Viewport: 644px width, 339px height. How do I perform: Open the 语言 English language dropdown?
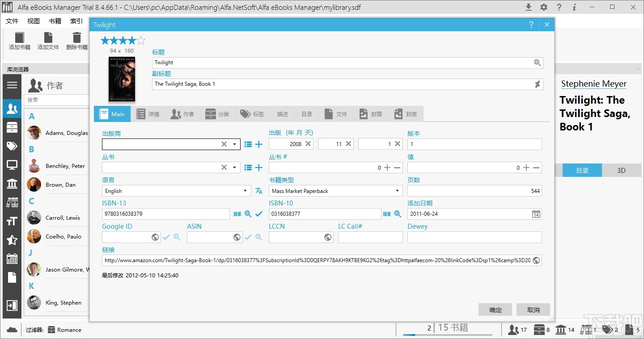pyautogui.click(x=245, y=191)
